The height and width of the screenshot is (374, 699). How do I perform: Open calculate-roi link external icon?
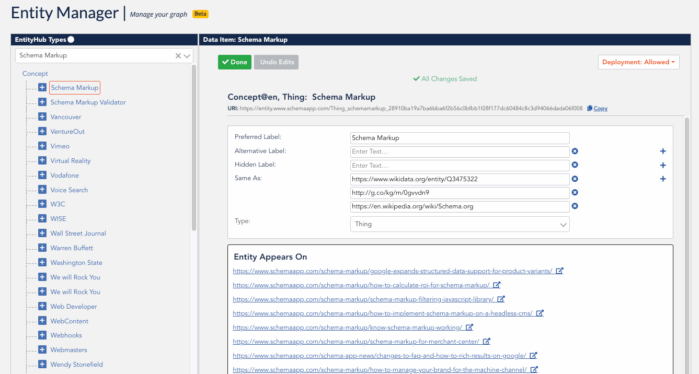click(x=497, y=285)
